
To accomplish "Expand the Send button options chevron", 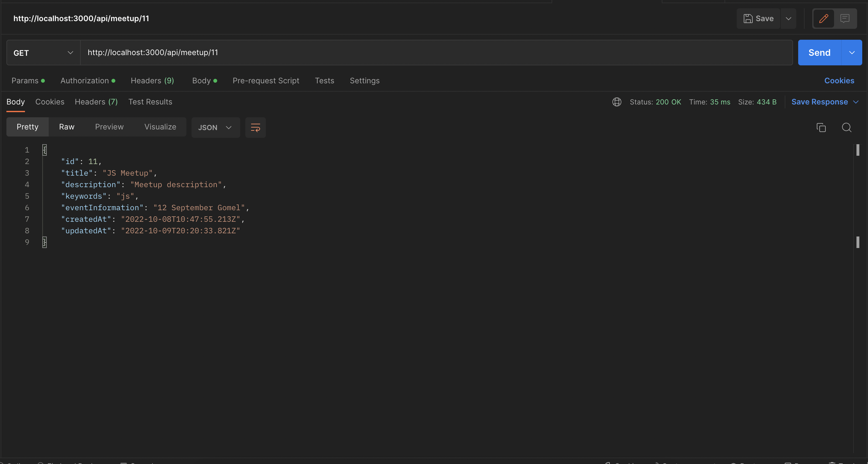I will (852, 53).
